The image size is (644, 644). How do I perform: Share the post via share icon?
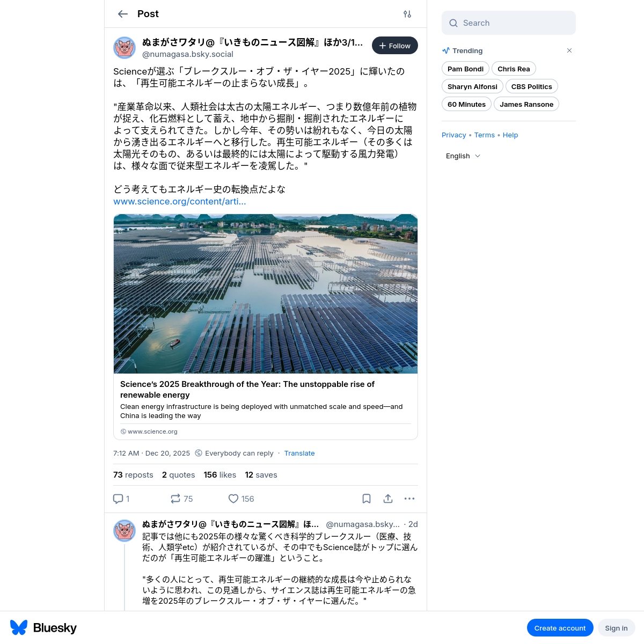[x=388, y=499]
